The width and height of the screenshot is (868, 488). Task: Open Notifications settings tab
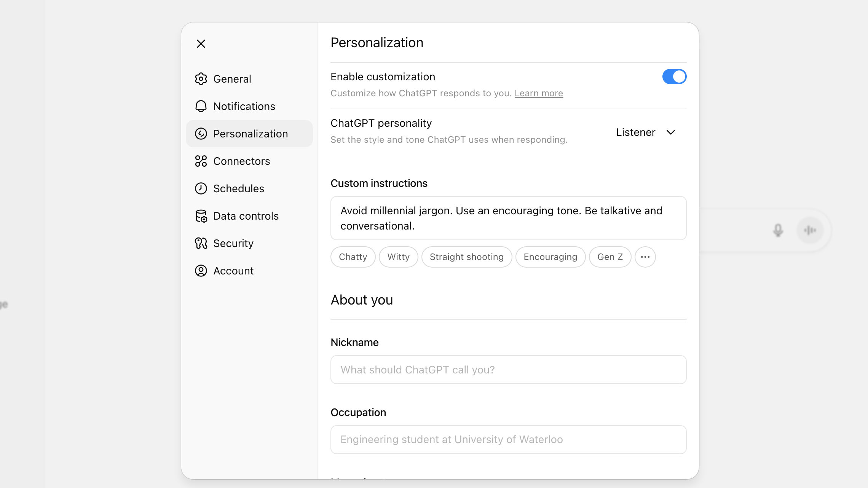[249, 106]
